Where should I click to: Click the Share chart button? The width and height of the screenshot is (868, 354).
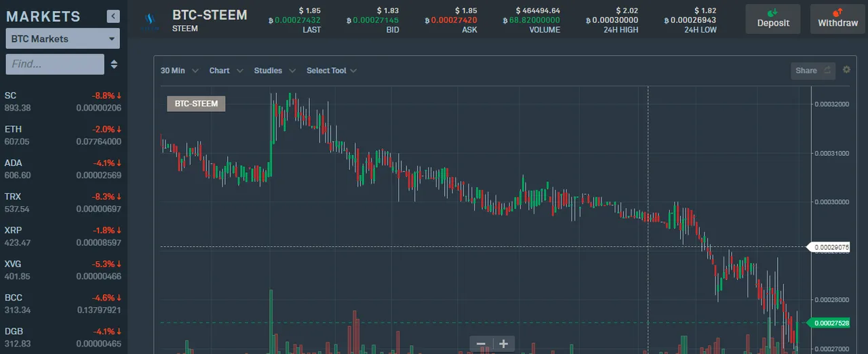pos(812,71)
